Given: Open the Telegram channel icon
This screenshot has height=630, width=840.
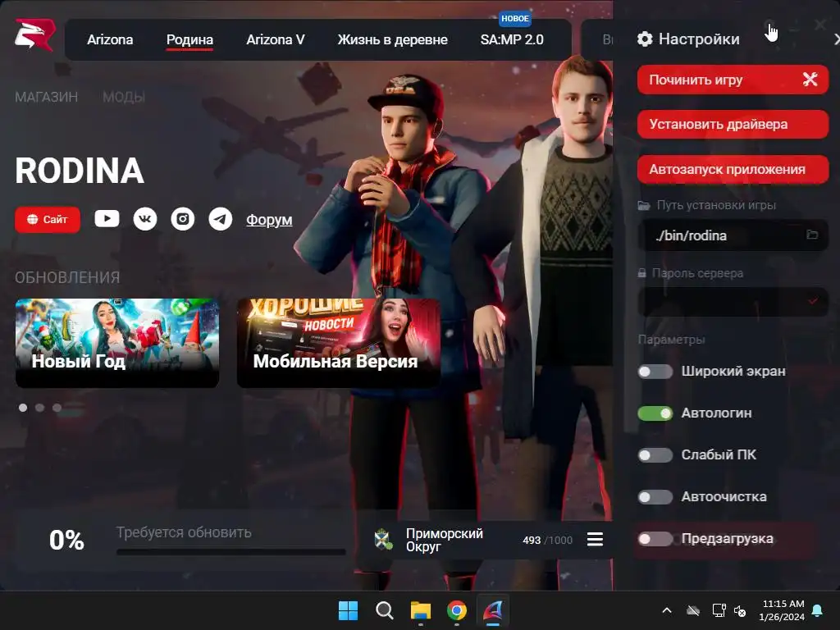Looking at the screenshot, I should [220, 219].
